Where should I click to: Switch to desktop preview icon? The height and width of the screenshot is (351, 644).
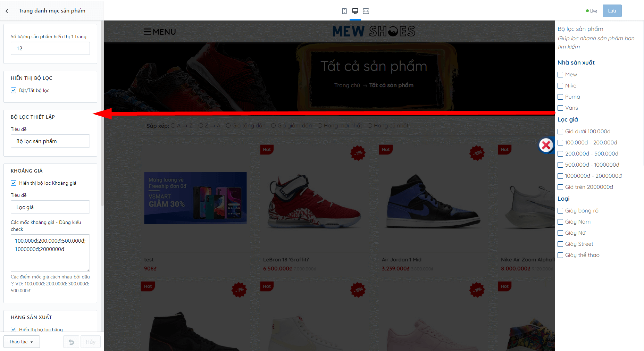click(355, 11)
